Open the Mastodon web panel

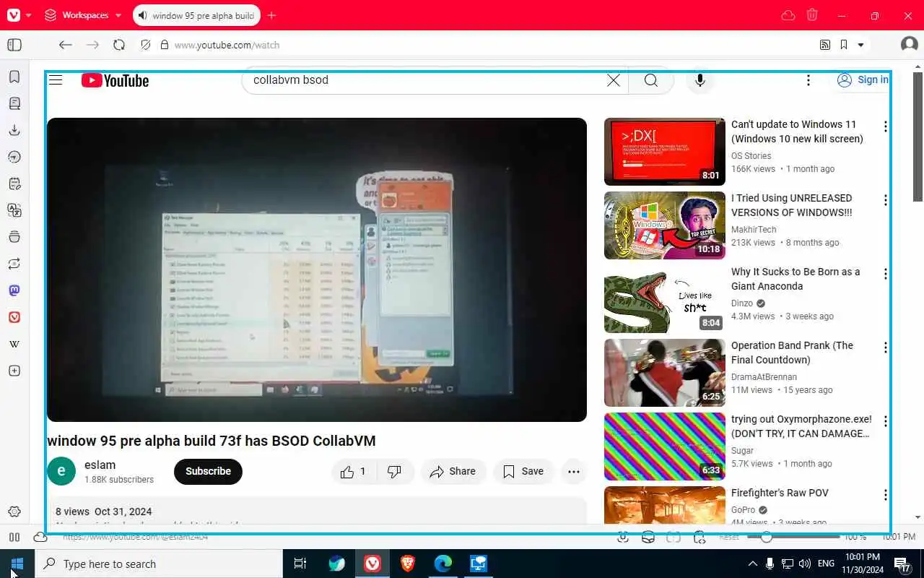[14, 290]
